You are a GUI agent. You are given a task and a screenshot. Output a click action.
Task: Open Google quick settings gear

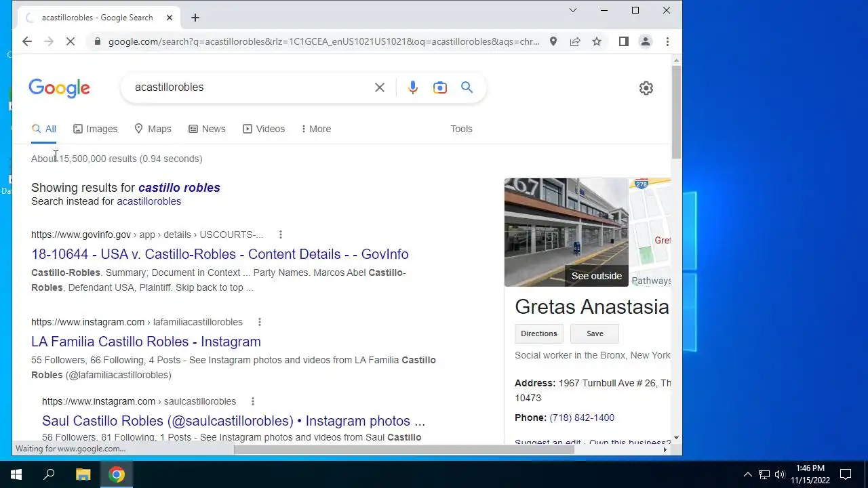click(646, 88)
